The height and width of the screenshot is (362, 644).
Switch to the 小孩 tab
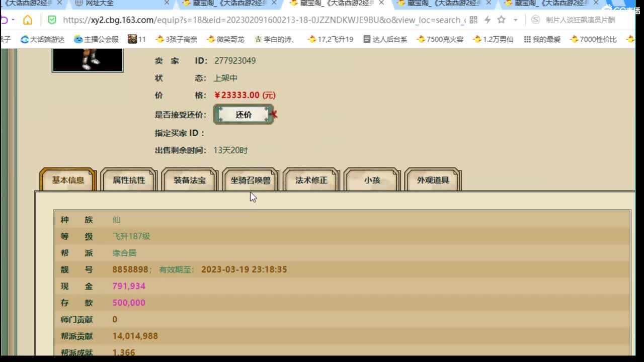click(372, 180)
